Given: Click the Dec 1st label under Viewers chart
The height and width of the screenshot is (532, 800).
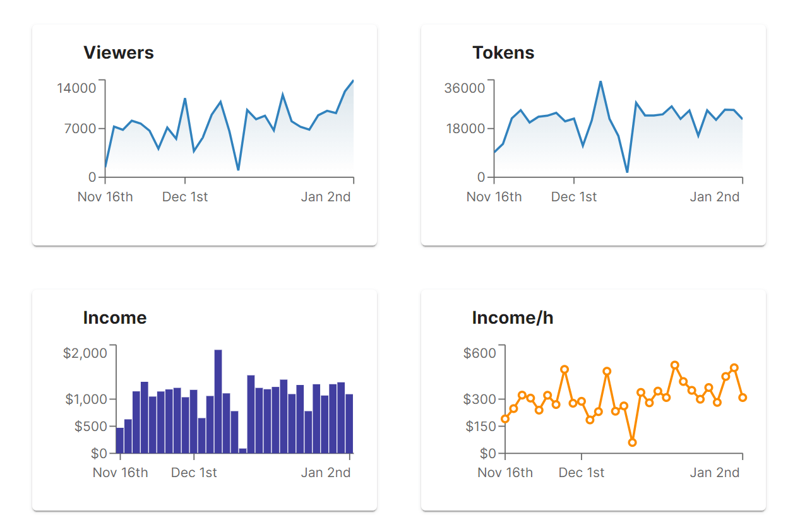Looking at the screenshot, I should [x=185, y=197].
